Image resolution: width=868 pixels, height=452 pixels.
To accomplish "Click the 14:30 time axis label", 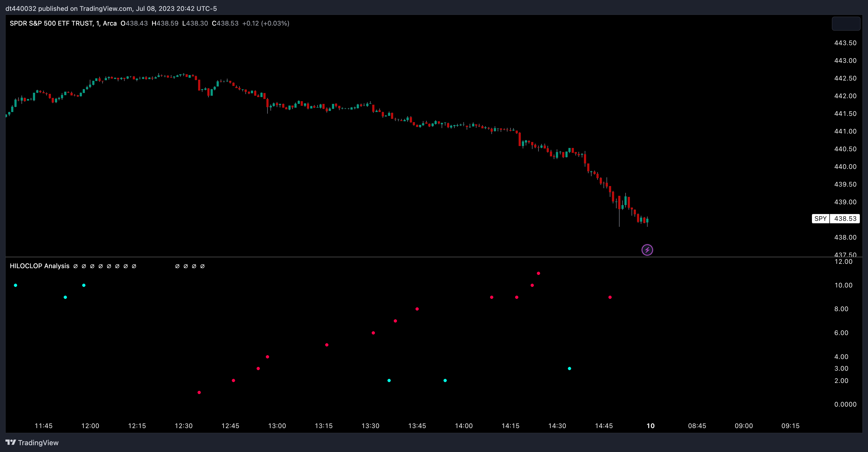I will [557, 426].
